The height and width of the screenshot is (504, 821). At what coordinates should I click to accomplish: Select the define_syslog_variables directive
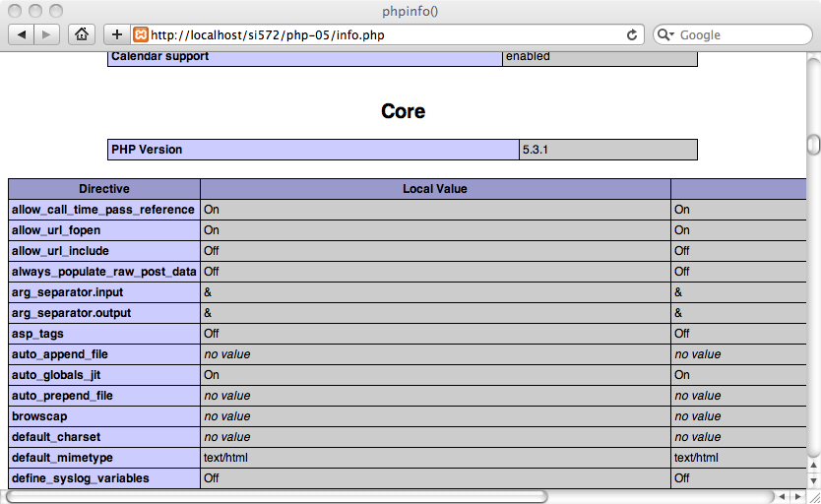click(x=104, y=478)
